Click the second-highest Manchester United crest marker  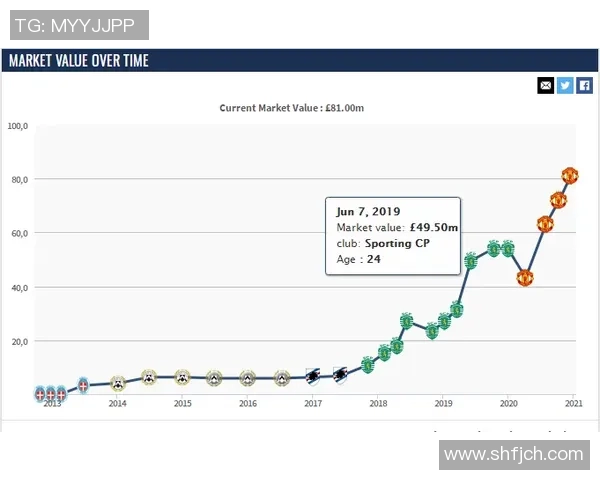click(x=558, y=199)
